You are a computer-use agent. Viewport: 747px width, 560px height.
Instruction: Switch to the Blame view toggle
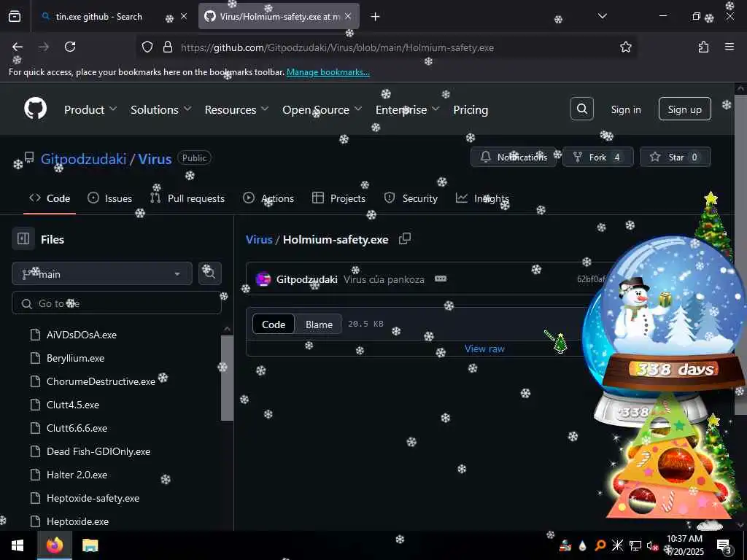coord(319,324)
